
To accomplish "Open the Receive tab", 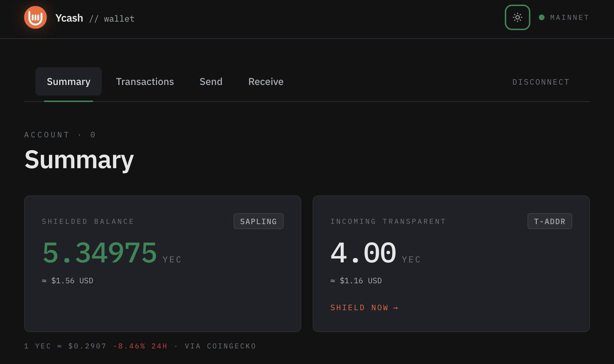I will 266,82.
